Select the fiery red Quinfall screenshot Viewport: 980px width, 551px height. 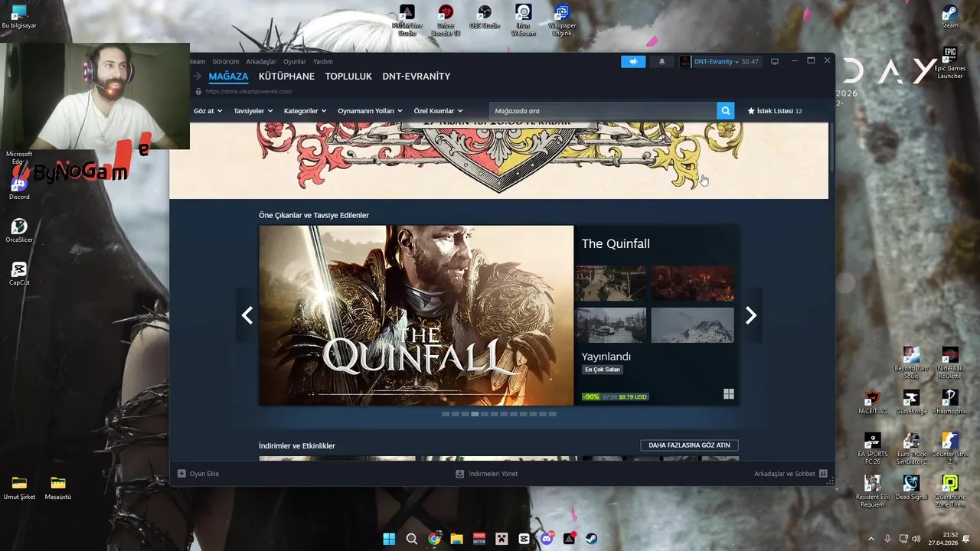(x=692, y=283)
